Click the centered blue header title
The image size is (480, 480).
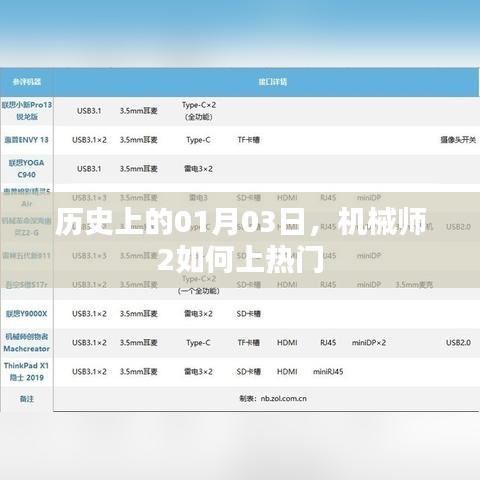(x=273, y=82)
